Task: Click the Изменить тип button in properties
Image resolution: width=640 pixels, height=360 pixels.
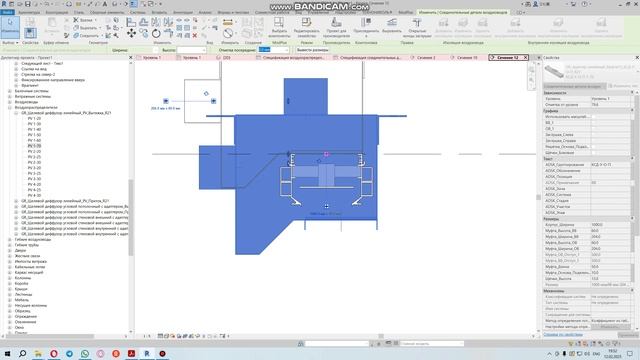Action: (622, 86)
